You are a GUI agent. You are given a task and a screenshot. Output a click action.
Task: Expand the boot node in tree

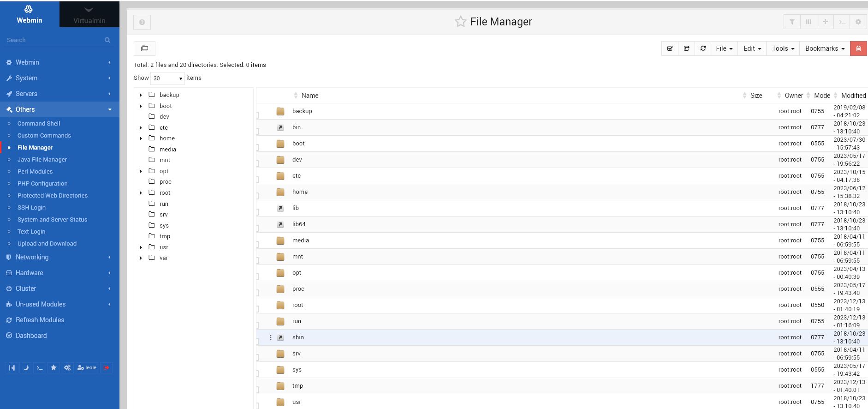pyautogui.click(x=141, y=106)
